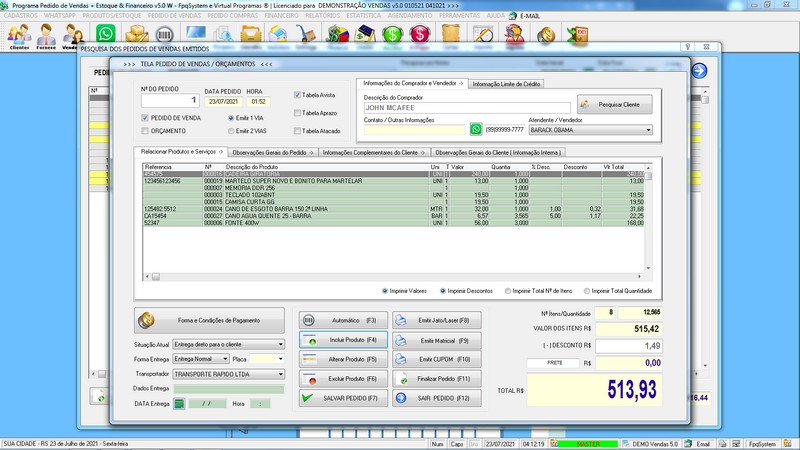
Task: Click the red dollar coin toolbar icon
Action: pos(419,34)
